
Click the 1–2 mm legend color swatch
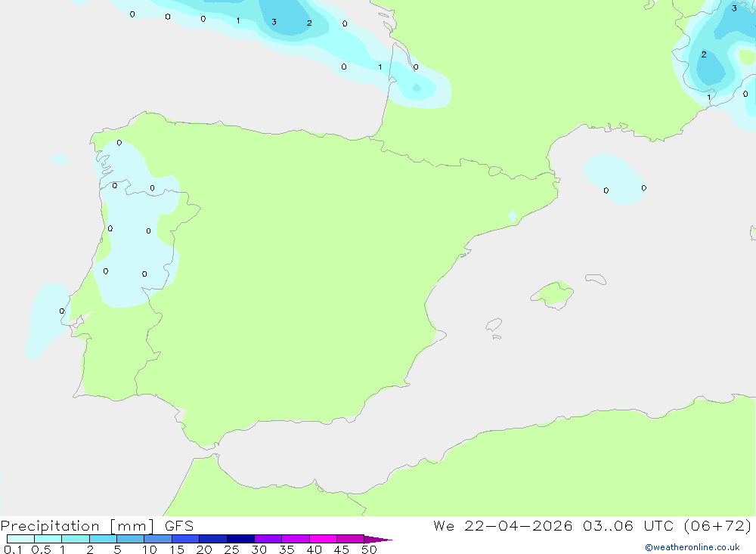coord(75,539)
